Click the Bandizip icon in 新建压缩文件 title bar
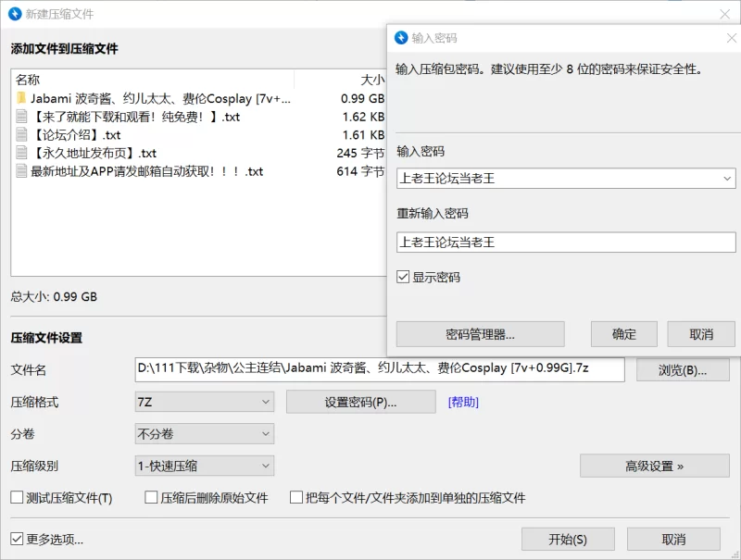Viewport: 741px width, 560px height. (x=15, y=14)
